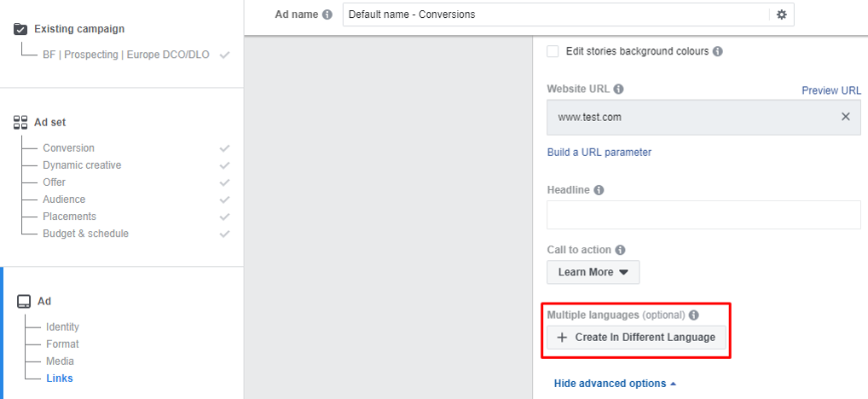Select BF | Prospecting | Europe DCO/DLO campaign
The height and width of the screenshot is (399, 868).
126,55
